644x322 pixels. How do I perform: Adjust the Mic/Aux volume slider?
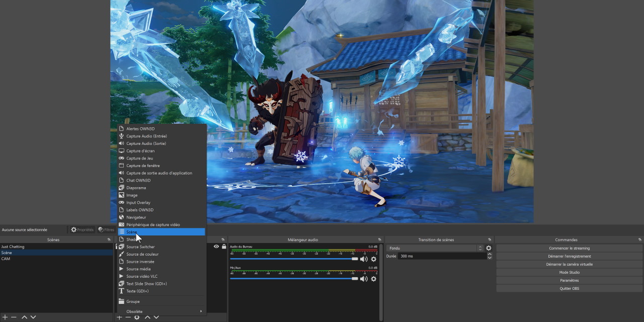point(355,278)
